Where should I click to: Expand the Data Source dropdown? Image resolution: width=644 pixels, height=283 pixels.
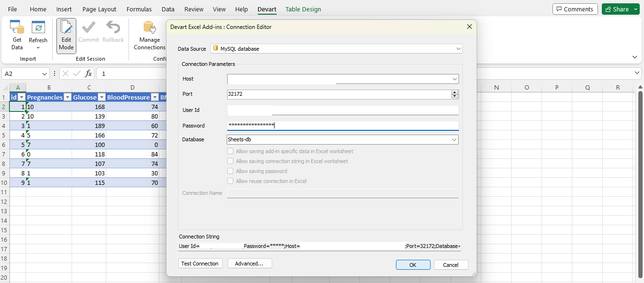pos(458,49)
